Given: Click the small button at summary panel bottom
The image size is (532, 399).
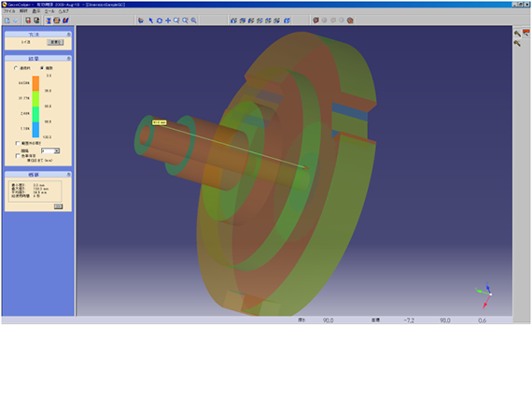Looking at the screenshot, I should (x=59, y=207).
